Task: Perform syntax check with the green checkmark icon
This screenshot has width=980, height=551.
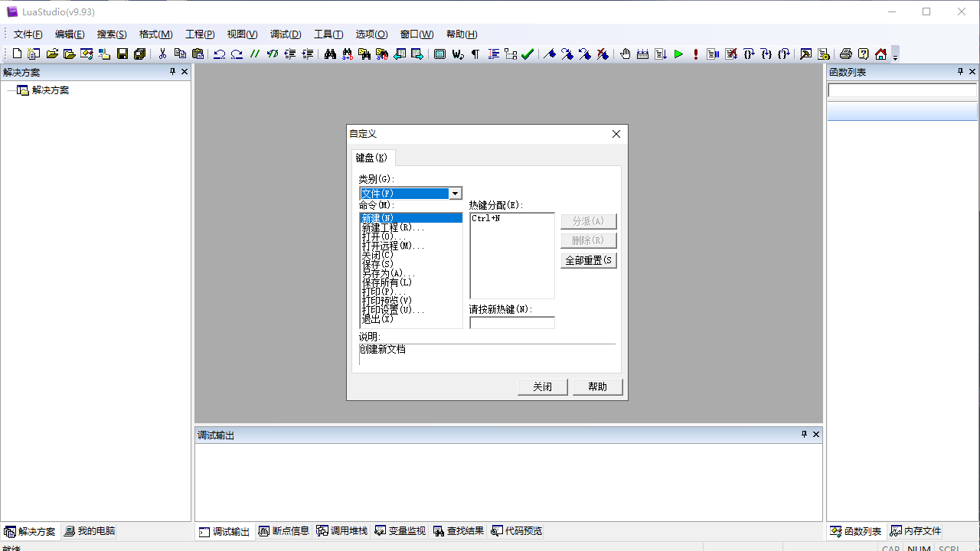Action: [528, 54]
